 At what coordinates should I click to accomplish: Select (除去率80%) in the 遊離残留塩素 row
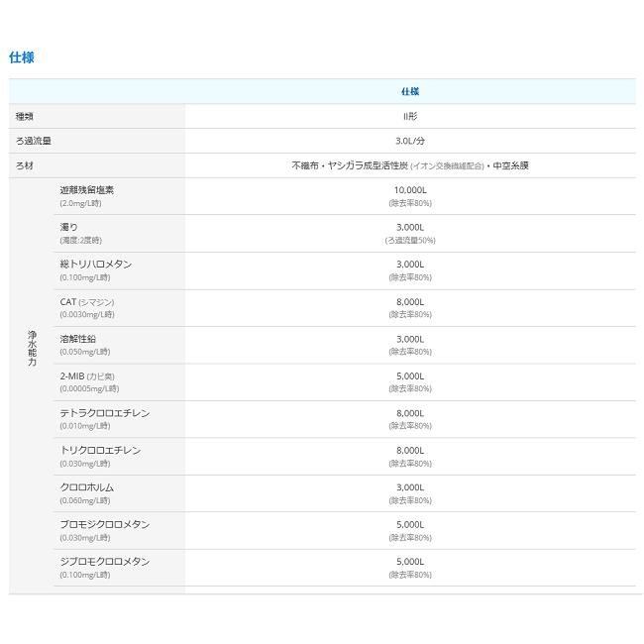coord(410,203)
